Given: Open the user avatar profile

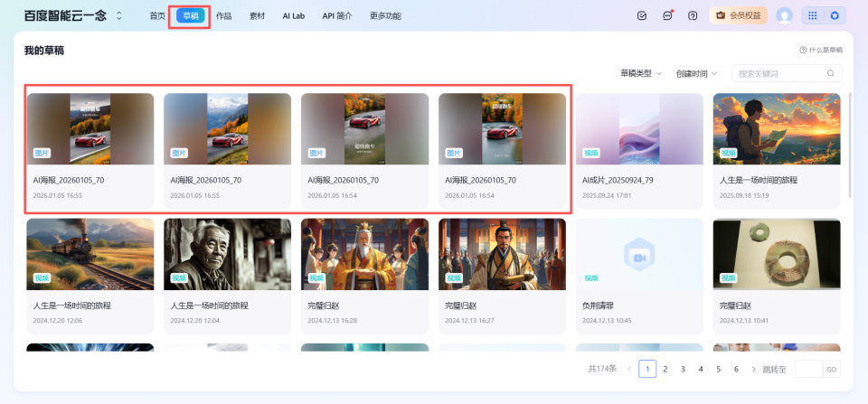Looking at the screenshot, I should click(784, 15).
